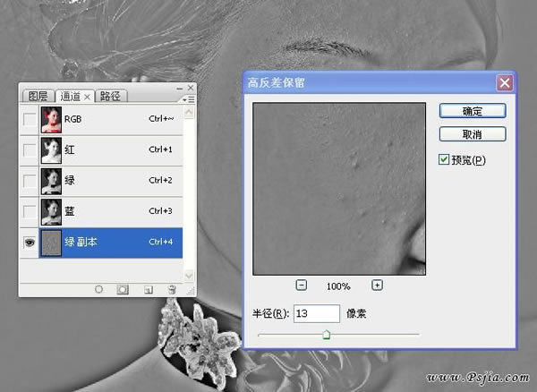537x392 pixels.
Task: Select the 红 channel name
Action: pyautogui.click(x=70, y=150)
